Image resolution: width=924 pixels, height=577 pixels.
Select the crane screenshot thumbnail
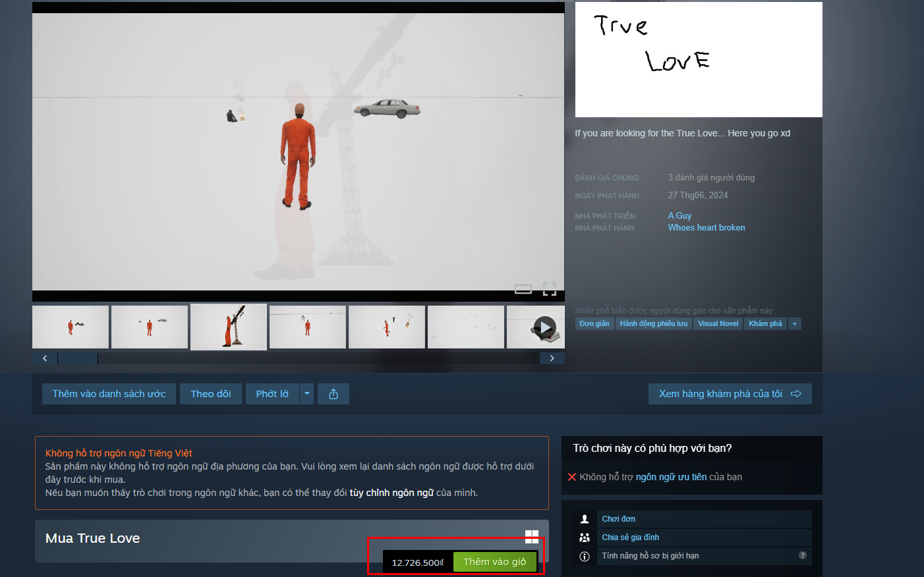coord(229,327)
